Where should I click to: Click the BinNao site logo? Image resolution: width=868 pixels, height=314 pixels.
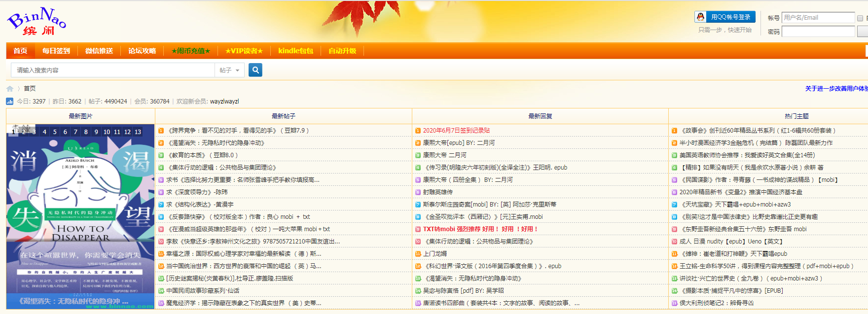[x=36, y=21]
